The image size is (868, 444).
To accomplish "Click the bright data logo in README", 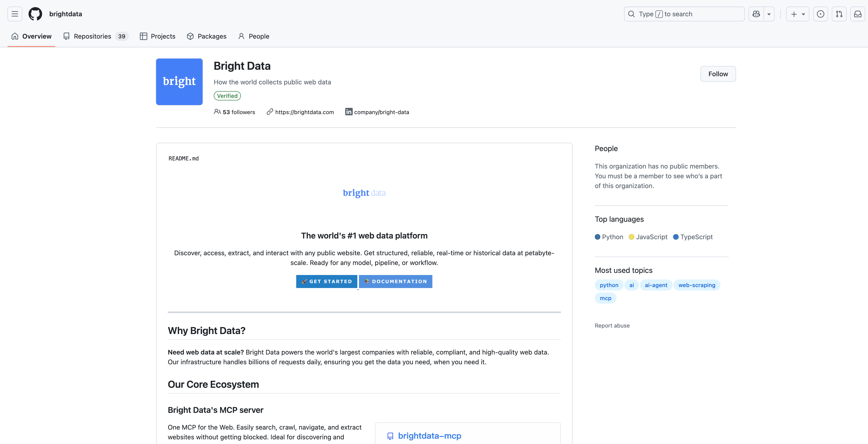I will (x=364, y=193).
